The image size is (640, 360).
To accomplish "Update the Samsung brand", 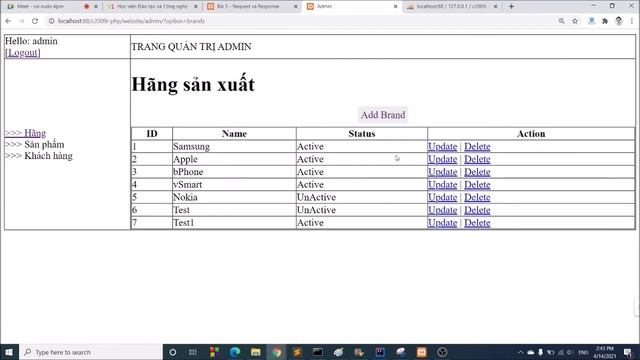I will click(442, 147).
